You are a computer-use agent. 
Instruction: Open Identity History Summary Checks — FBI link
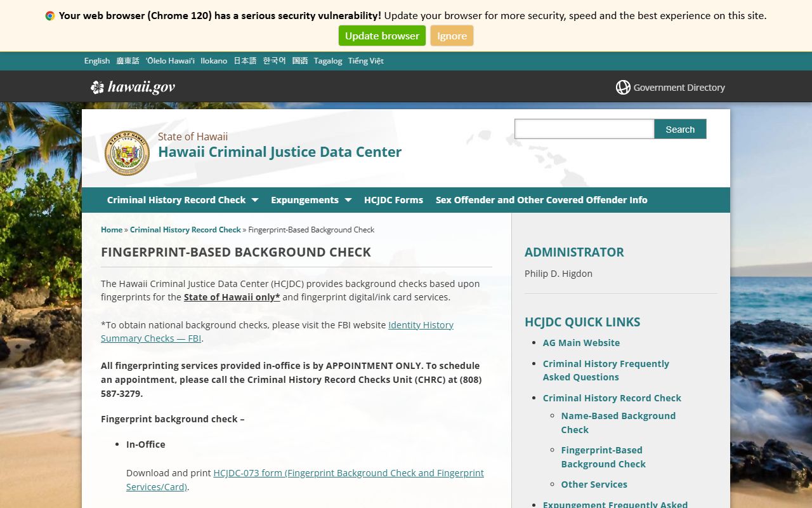pos(277,331)
